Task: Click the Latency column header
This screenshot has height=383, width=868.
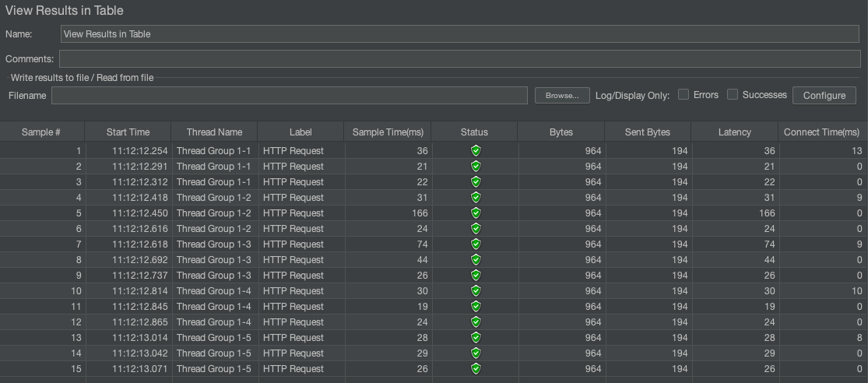Action: [735, 132]
